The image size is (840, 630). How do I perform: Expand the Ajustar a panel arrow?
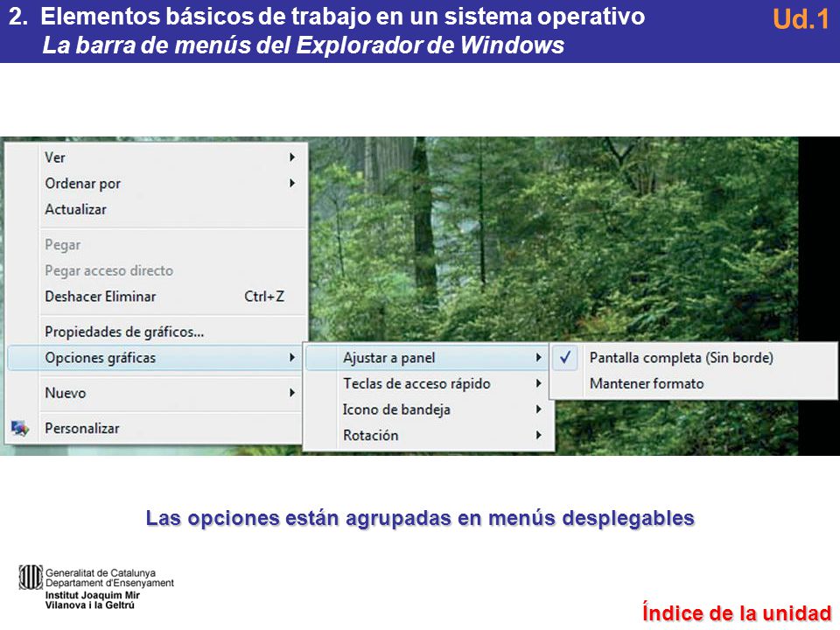[539, 357]
